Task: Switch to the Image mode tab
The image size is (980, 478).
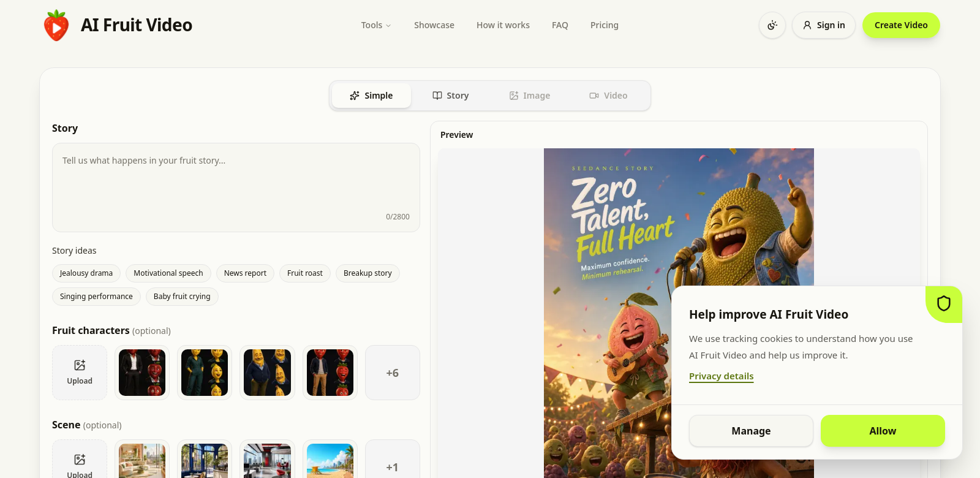Action: 530,96
